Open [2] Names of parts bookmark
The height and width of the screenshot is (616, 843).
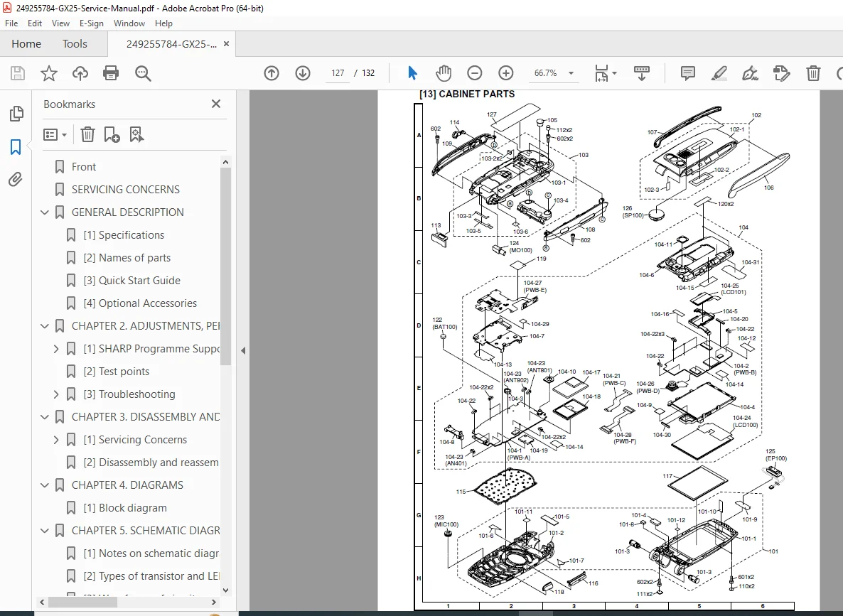(x=127, y=258)
